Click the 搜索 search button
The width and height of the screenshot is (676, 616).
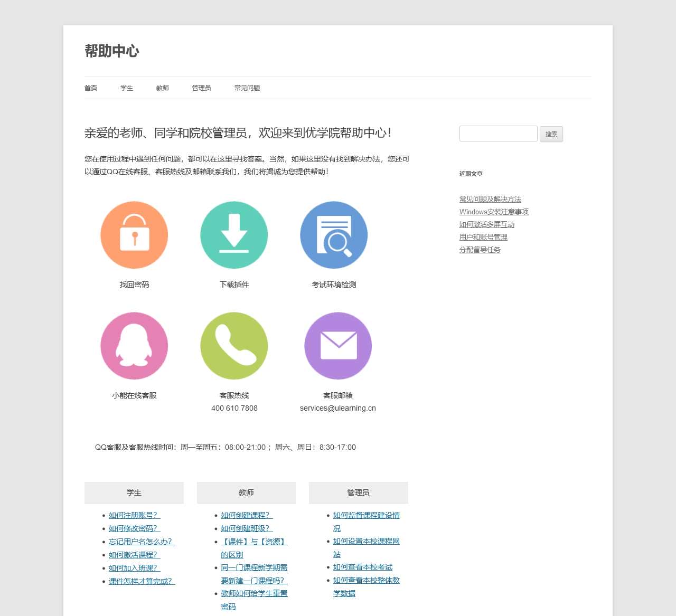[551, 134]
